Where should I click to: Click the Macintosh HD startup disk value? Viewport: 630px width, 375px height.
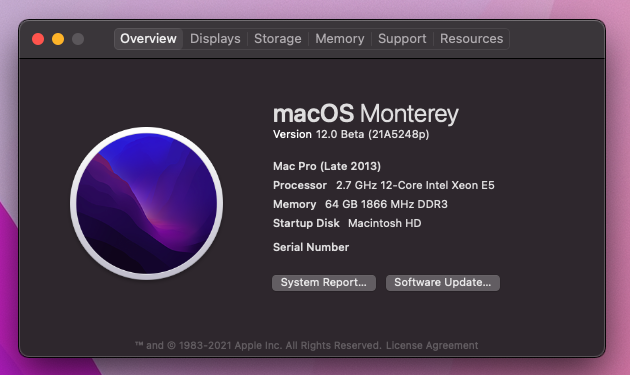tap(385, 223)
